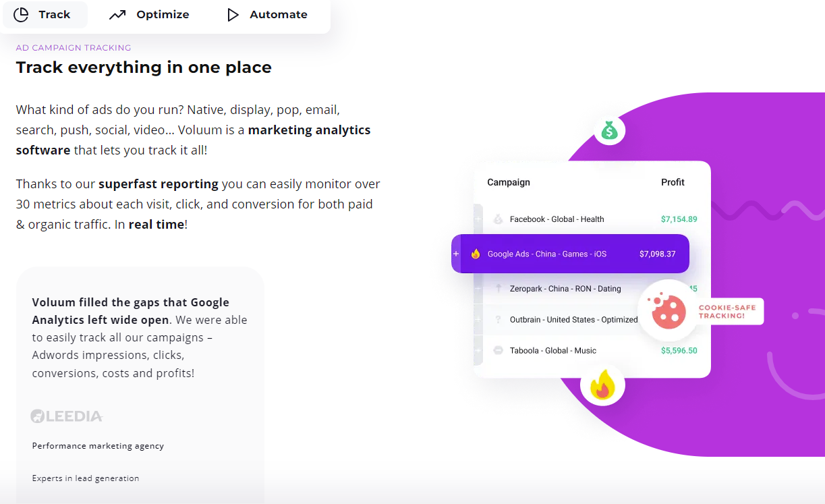This screenshot has height=504, width=825.
Task: Click the AD CAMPAIGN TRACKING label
Action: pos(74,48)
